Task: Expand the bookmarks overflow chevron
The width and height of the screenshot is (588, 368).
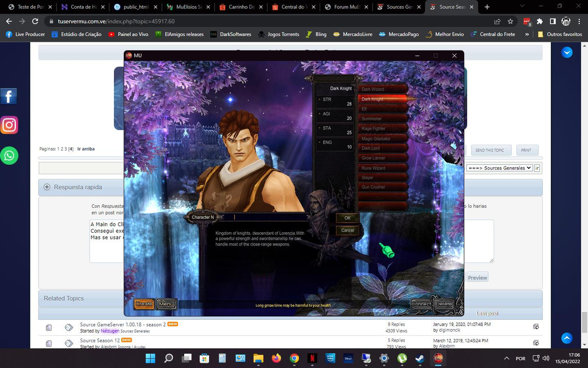Action: [x=527, y=34]
